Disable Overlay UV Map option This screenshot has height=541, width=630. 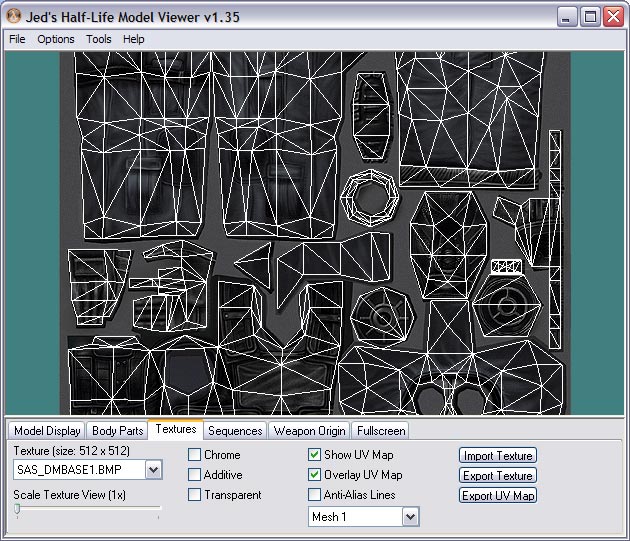click(315, 475)
